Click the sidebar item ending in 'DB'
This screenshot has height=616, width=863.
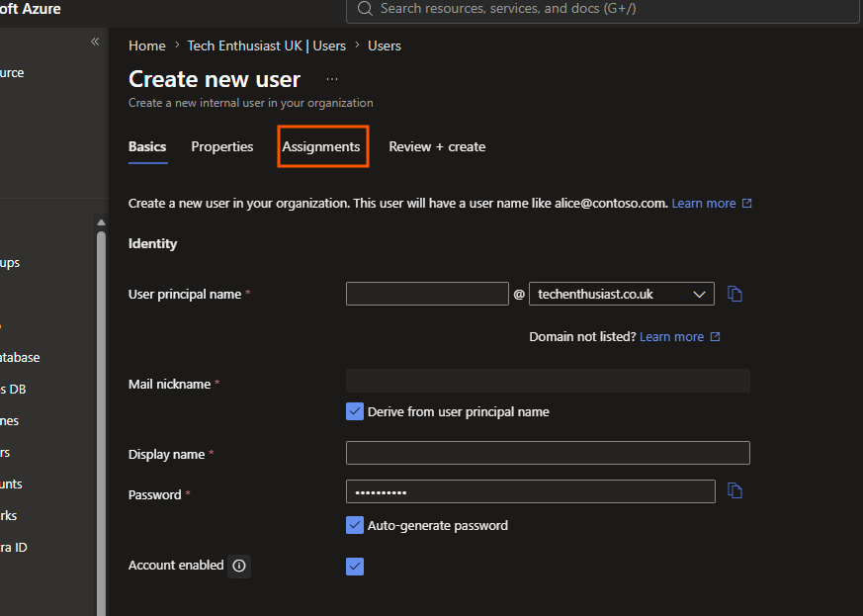coord(13,390)
